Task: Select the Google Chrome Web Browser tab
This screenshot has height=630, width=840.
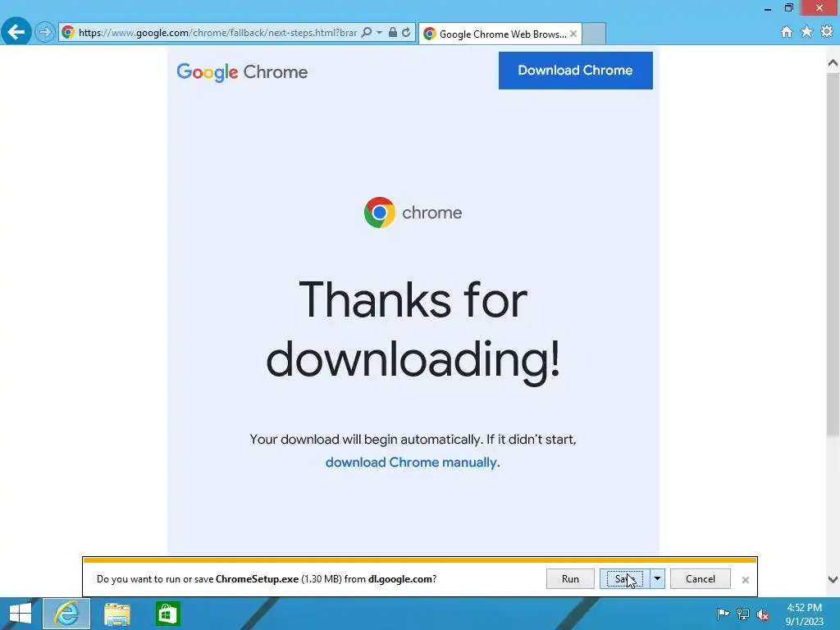Action: 500,34
